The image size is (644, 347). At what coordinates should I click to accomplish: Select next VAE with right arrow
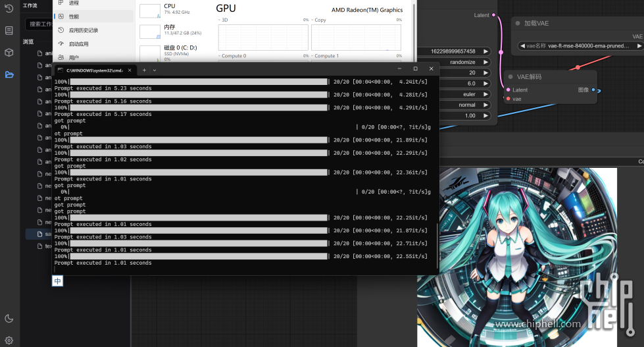638,46
